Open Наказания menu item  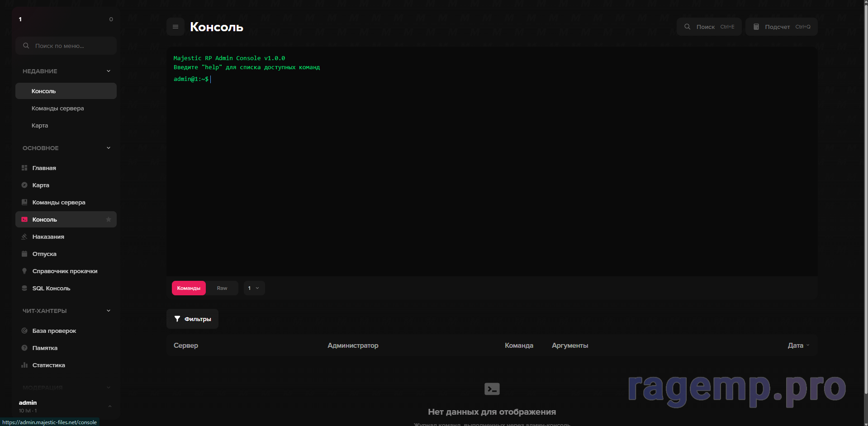(66, 237)
